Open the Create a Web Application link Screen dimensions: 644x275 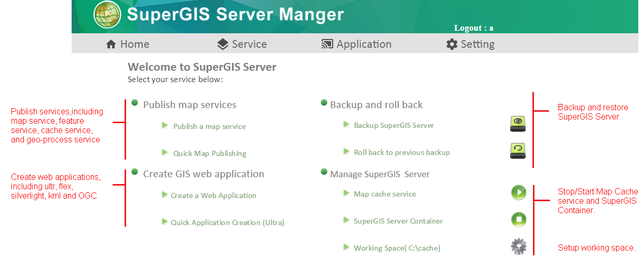(x=213, y=195)
